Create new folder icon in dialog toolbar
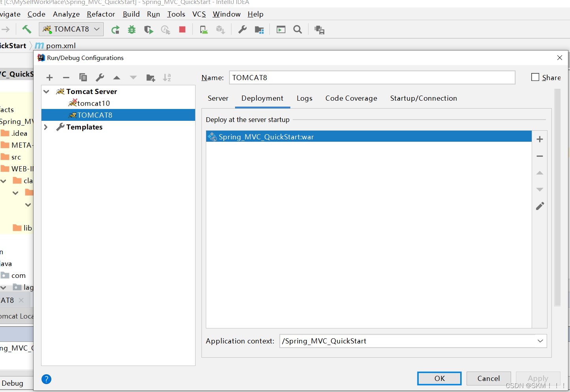The width and height of the screenshot is (570, 392). (x=150, y=78)
